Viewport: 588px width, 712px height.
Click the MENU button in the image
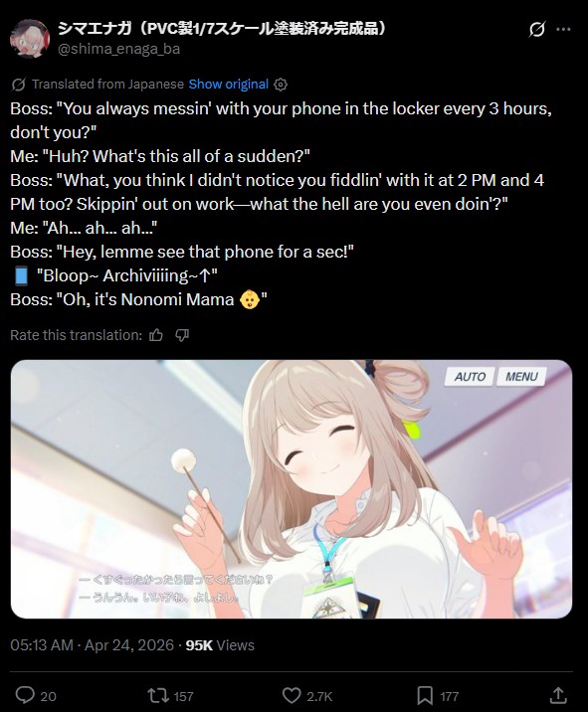521,377
